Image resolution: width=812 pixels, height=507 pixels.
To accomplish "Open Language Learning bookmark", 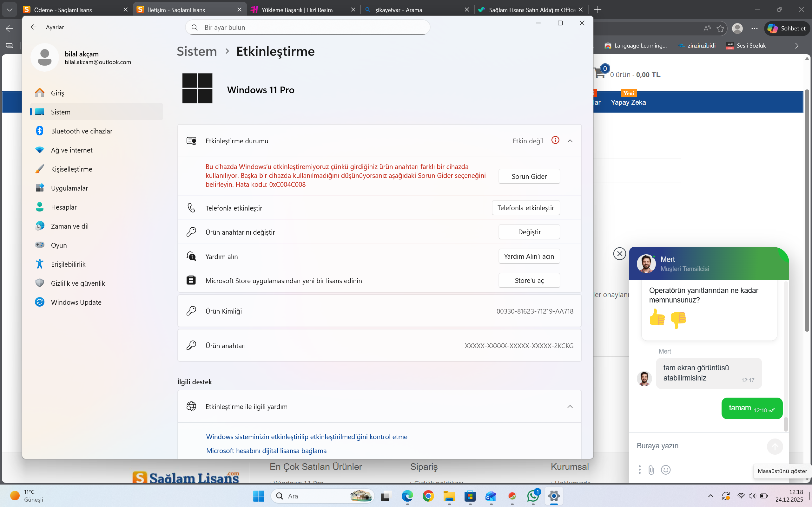I will [636, 46].
